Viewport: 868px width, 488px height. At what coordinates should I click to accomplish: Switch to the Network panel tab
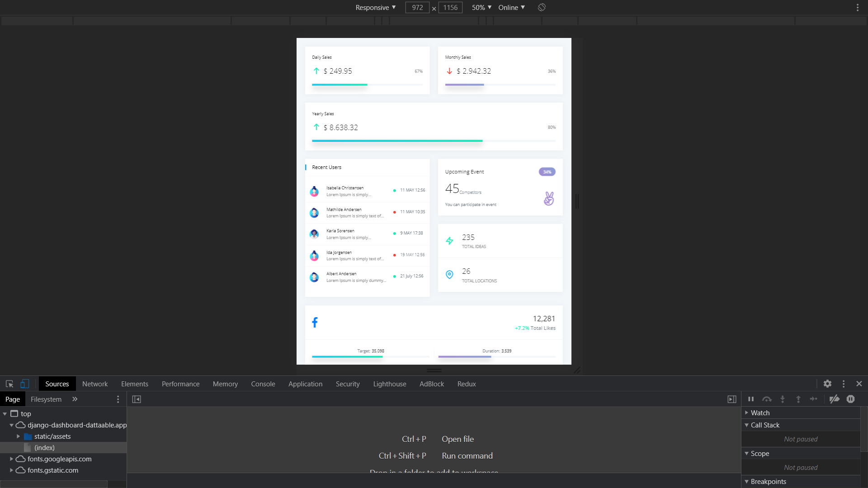[x=95, y=384]
